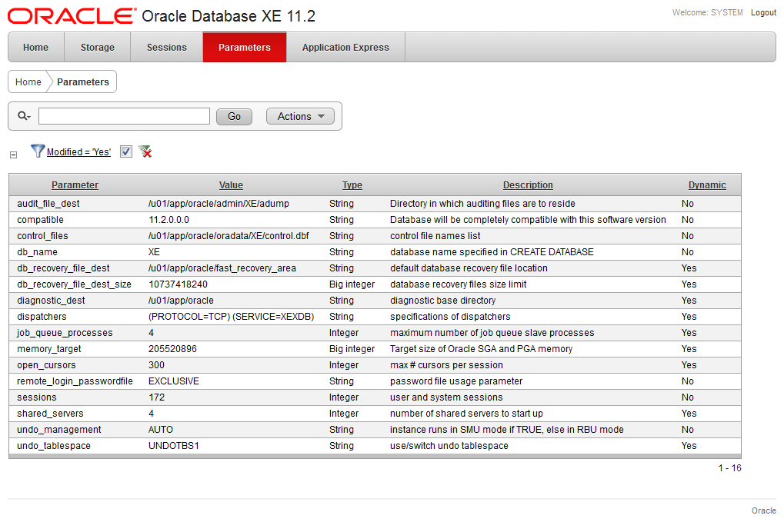Click the db_recovery_file_dest_size parameter cell
The image size is (784, 532).
click(x=74, y=284)
